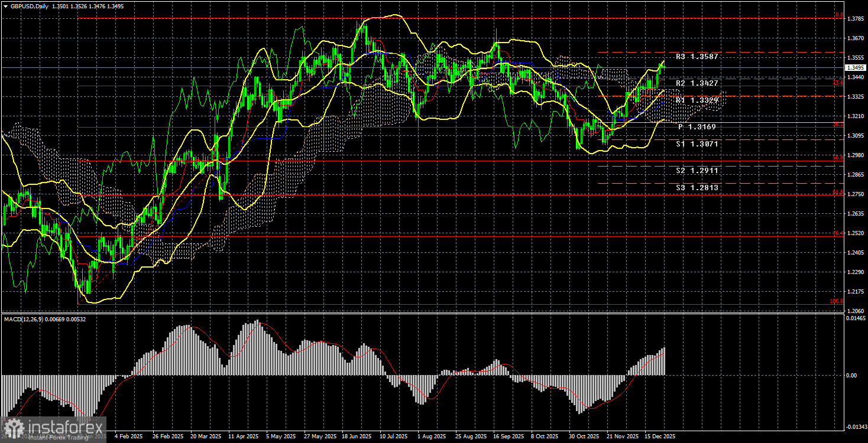Viewport: 868px width, 443px height.
Task: Select the 20 Mar 2025 date label
Action: click(x=205, y=437)
